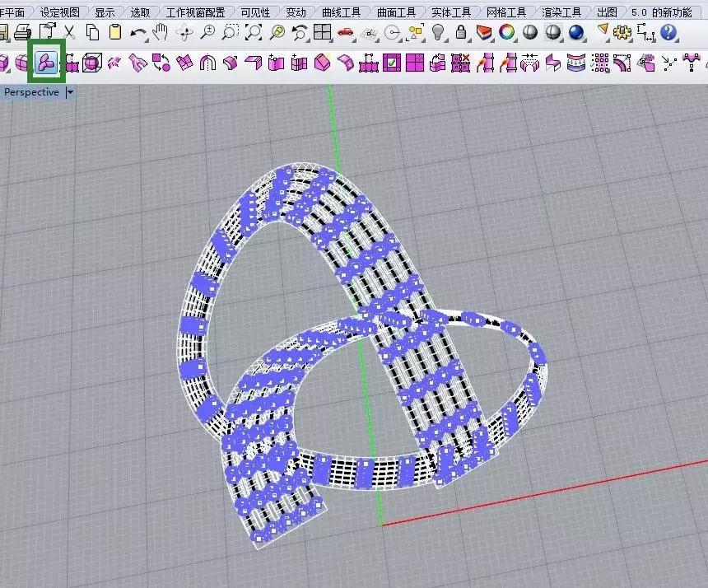Click the gray Shade sphere icon
Image resolution: width=708 pixels, height=588 pixels.
coord(530,32)
